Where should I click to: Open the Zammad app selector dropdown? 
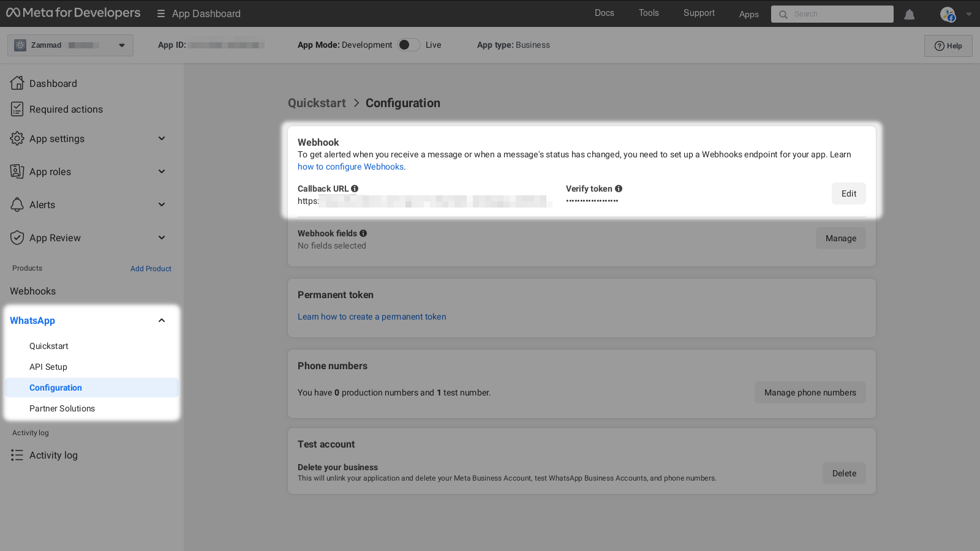pyautogui.click(x=70, y=45)
